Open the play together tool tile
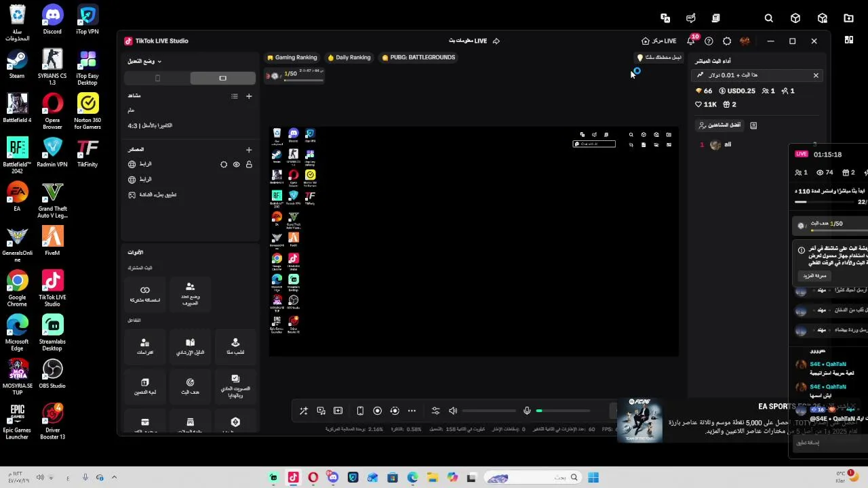The image size is (868, 488). pyautogui.click(x=235, y=346)
